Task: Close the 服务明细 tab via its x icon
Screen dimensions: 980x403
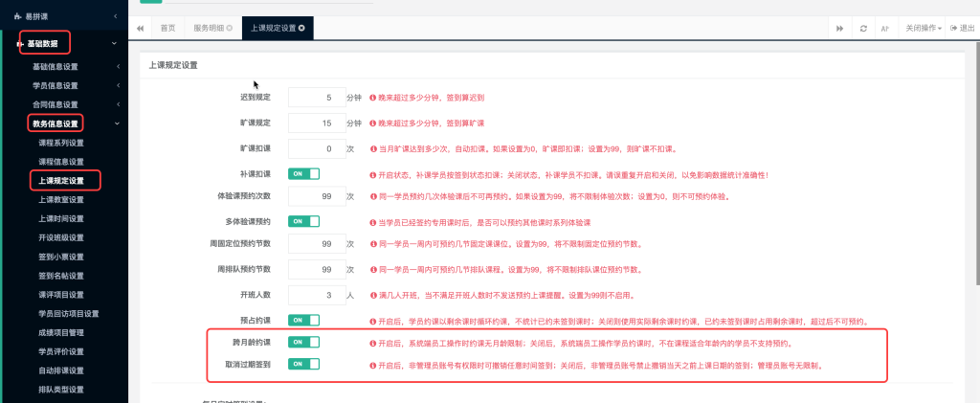Action: 230,28
